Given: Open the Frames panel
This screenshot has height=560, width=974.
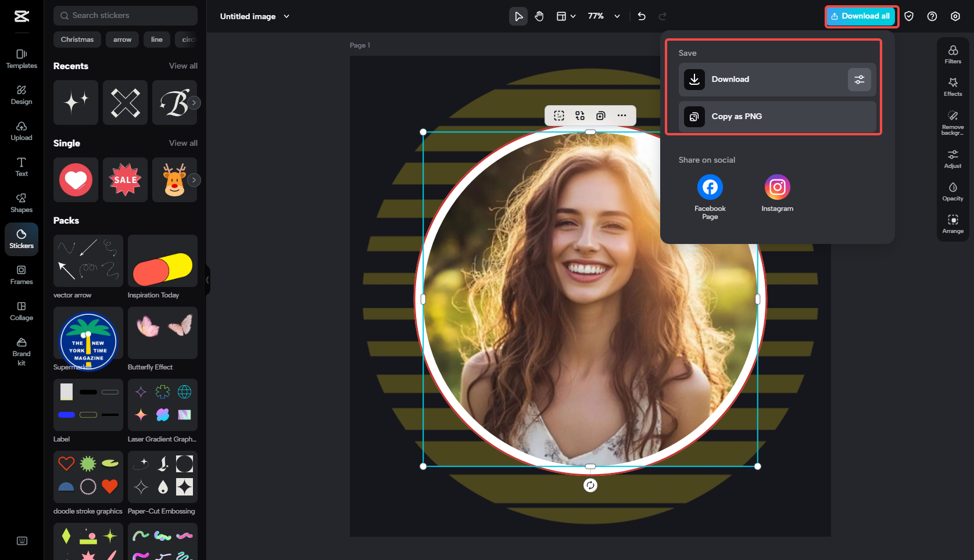Looking at the screenshot, I should coord(21,274).
